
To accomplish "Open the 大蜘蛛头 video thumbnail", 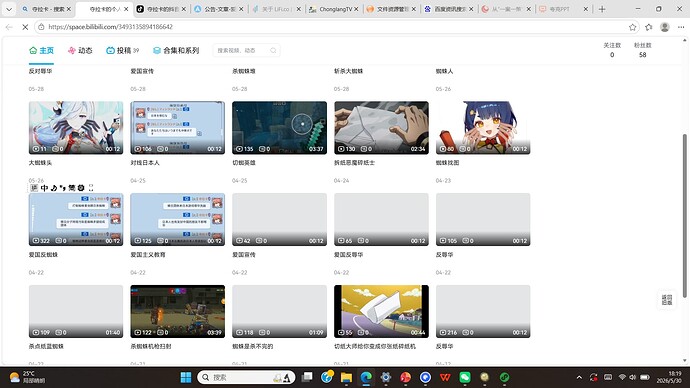I will click(x=76, y=128).
